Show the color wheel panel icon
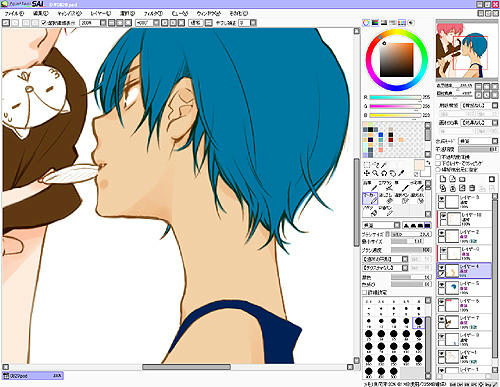500x387 pixels. click(366, 23)
